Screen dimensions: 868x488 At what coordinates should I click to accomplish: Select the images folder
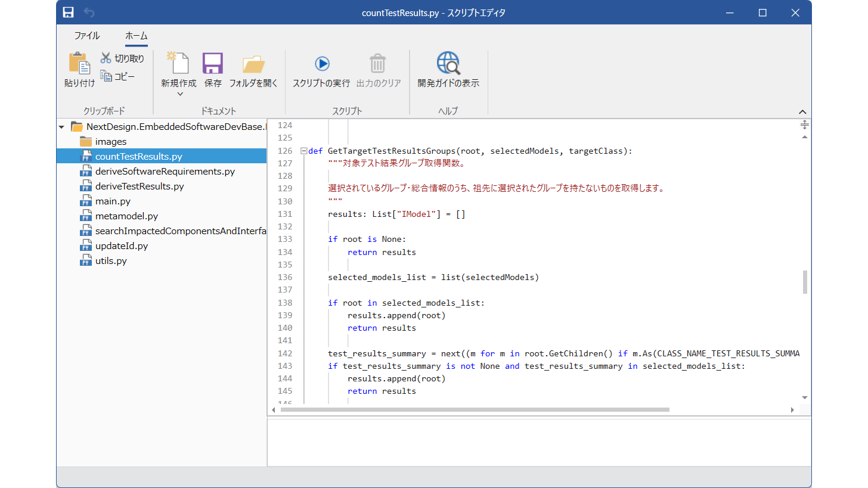(x=111, y=142)
